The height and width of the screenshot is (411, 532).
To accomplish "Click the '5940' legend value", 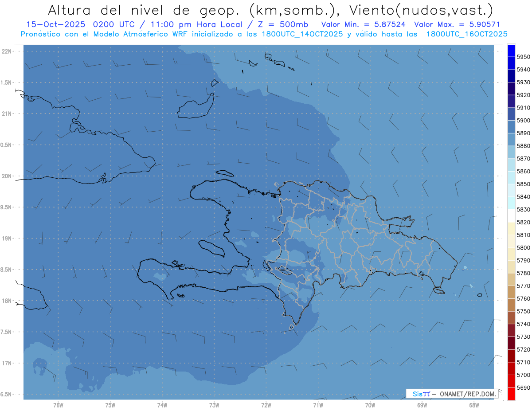I will point(524,70).
